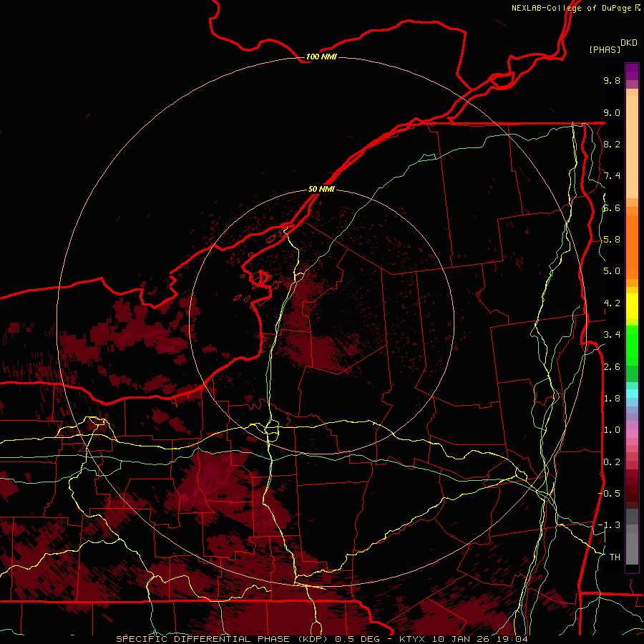Pick the cyan segment of the color bar
This screenshot has width=644, height=644.
click(x=632, y=394)
